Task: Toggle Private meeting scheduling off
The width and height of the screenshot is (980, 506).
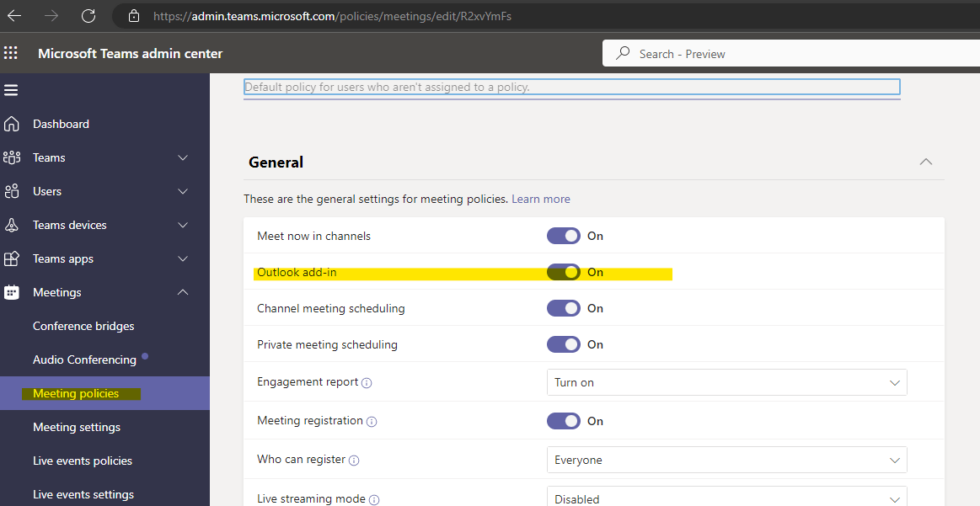Action: 563,344
